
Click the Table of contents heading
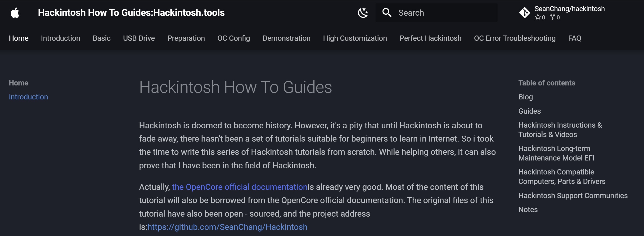[547, 83]
